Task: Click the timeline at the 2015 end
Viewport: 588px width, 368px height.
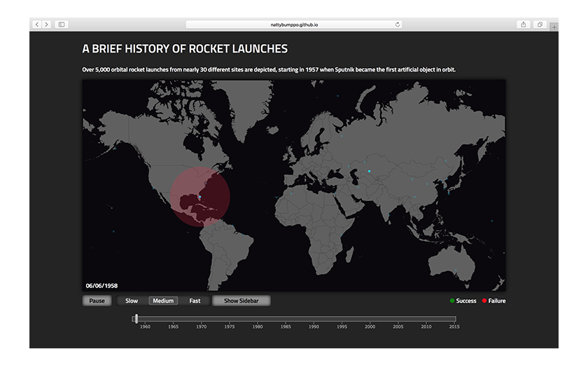Action: [454, 320]
